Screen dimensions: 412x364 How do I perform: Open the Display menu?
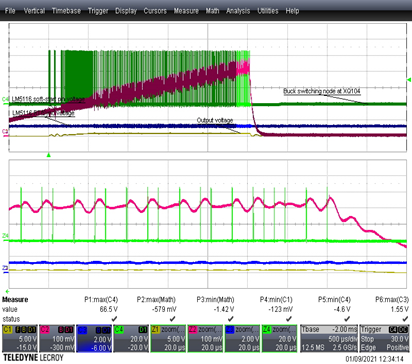click(126, 11)
